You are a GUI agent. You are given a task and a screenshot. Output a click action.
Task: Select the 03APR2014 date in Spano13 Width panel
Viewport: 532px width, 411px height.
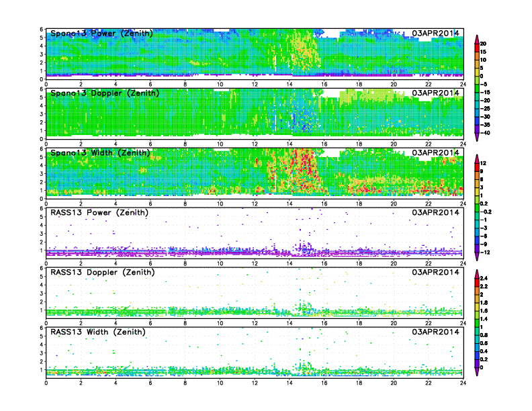pyautogui.click(x=435, y=152)
